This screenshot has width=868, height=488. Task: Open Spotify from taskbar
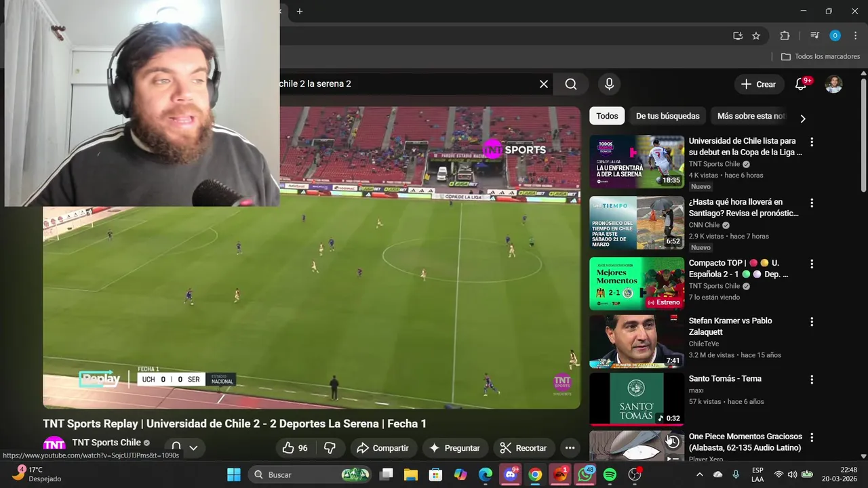(x=610, y=474)
